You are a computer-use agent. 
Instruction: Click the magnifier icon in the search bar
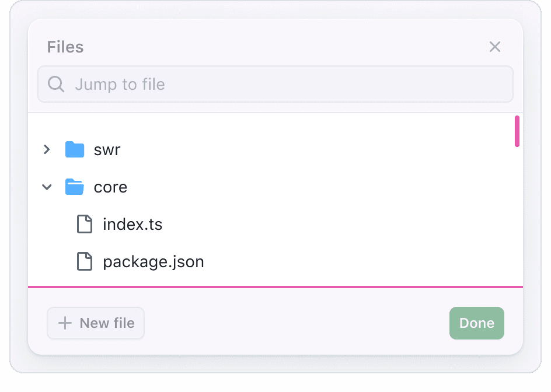point(56,85)
